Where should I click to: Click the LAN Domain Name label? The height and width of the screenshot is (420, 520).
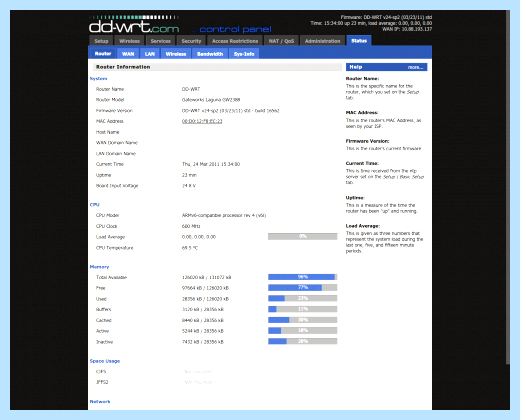[x=116, y=153]
